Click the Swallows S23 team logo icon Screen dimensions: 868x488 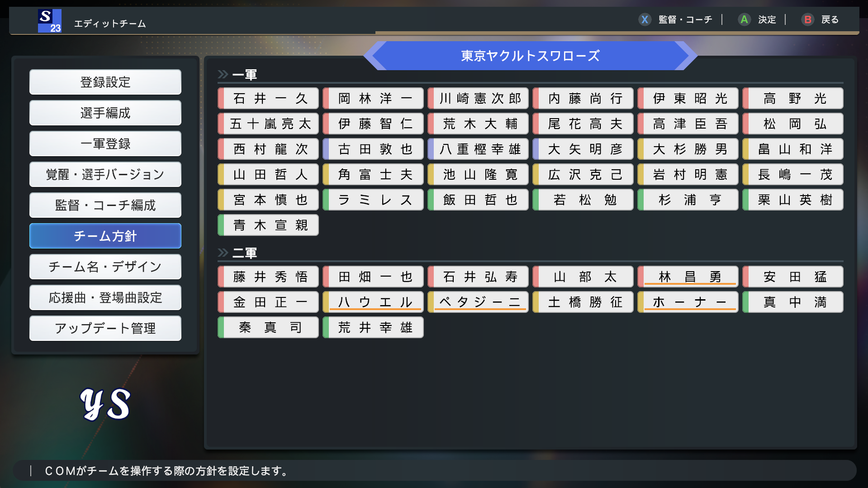[49, 21]
